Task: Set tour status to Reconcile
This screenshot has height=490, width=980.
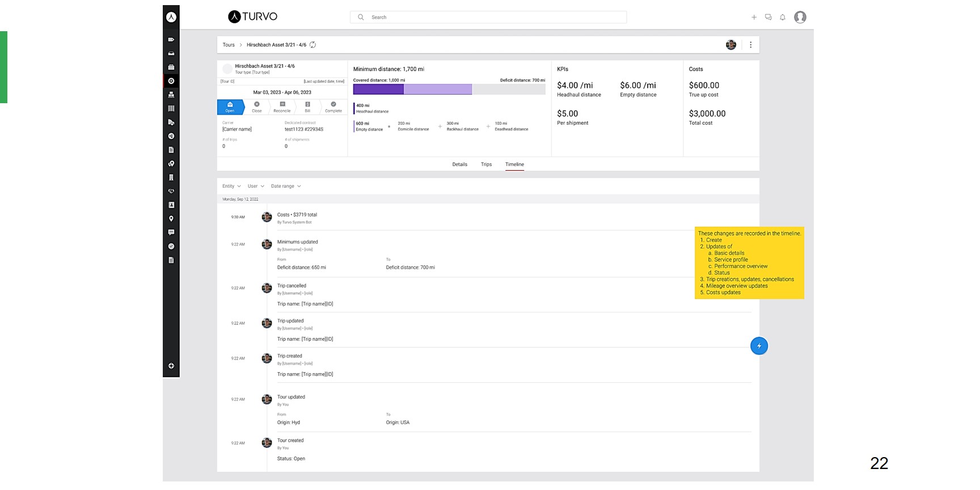Action: (x=282, y=107)
